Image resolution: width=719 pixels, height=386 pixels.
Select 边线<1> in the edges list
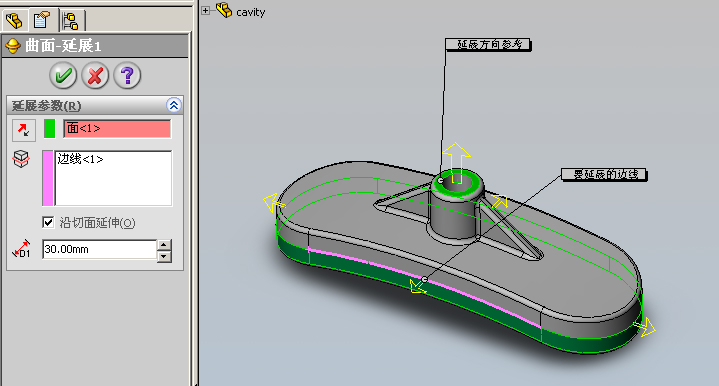click(x=80, y=159)
